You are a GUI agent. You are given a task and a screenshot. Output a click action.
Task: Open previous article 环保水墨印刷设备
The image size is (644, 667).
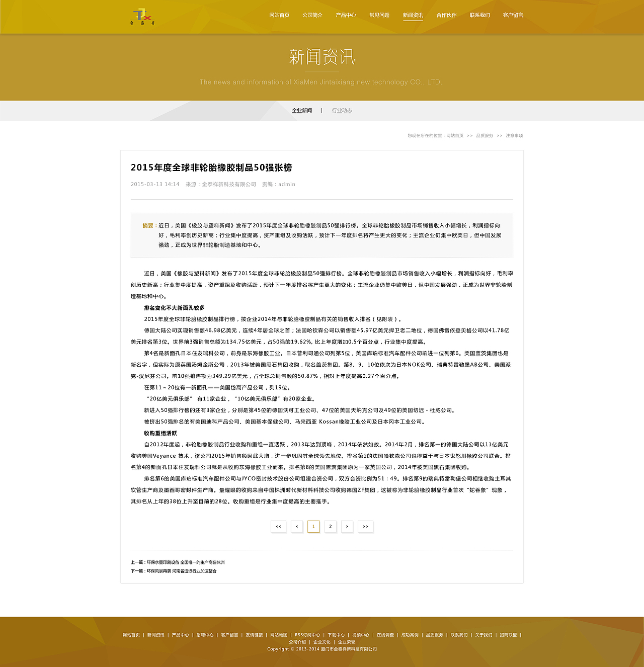coord(186,562)
